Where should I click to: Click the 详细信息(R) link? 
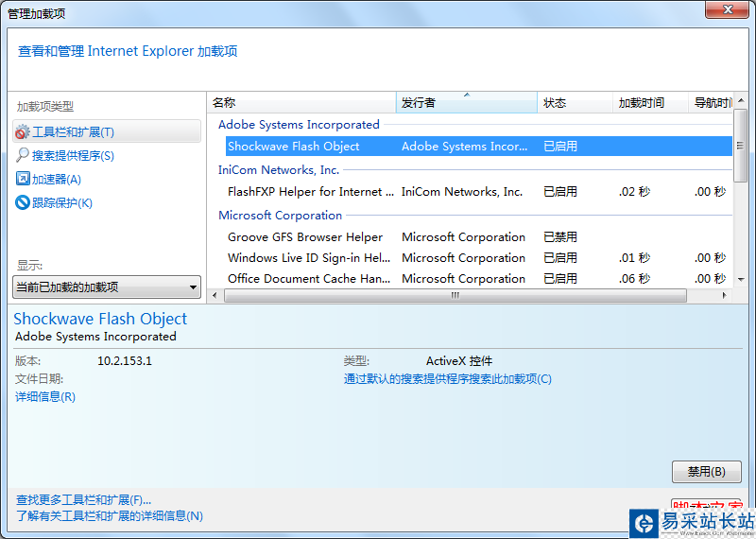[45, 397]
